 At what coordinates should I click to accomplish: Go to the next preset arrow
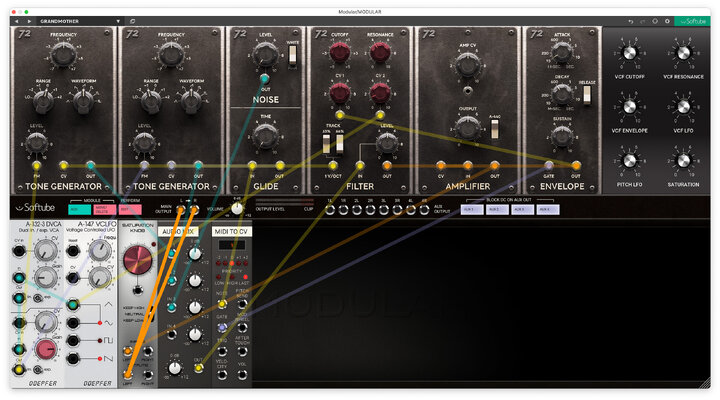click(x=29, y=21)
